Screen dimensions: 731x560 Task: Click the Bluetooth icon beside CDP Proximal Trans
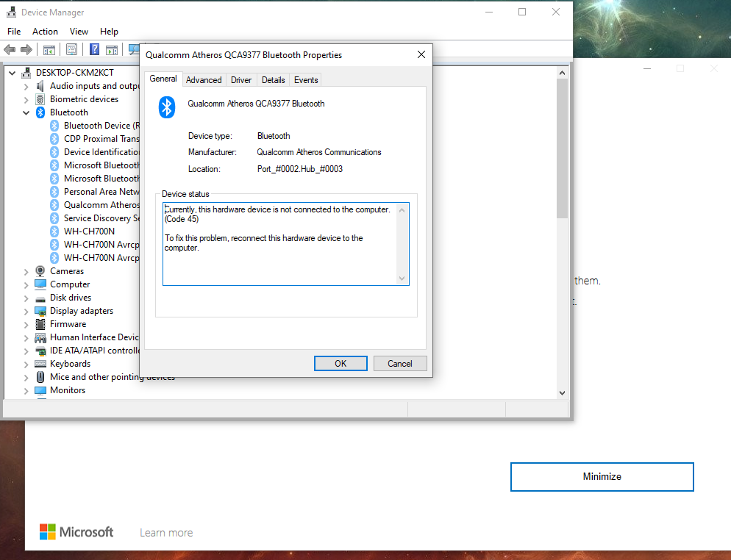[54, 138]
